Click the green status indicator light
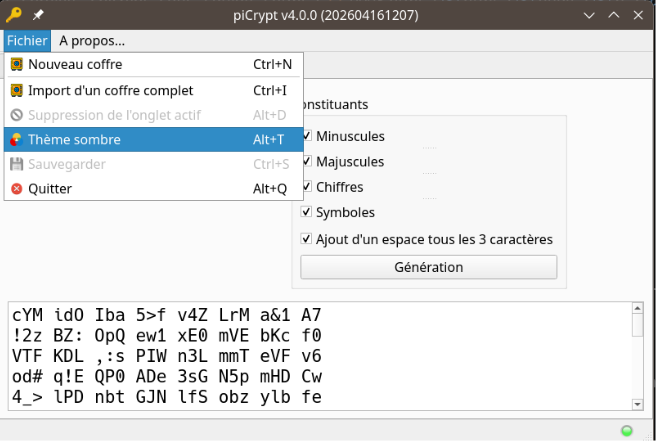This screenshot has height=441, width=656. click(627, 431)
